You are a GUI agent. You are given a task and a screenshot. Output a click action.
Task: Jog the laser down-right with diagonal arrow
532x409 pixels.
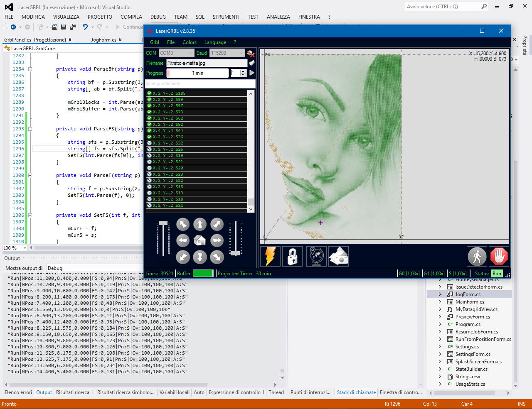click(217, 257)
